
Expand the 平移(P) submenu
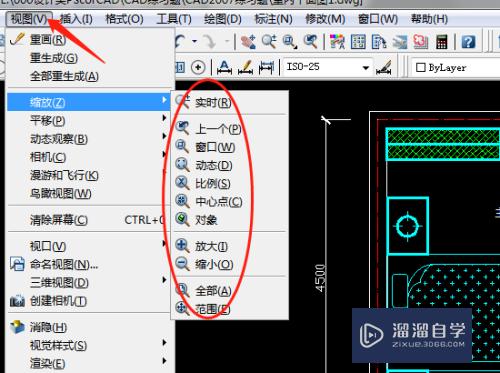point(89,120)
